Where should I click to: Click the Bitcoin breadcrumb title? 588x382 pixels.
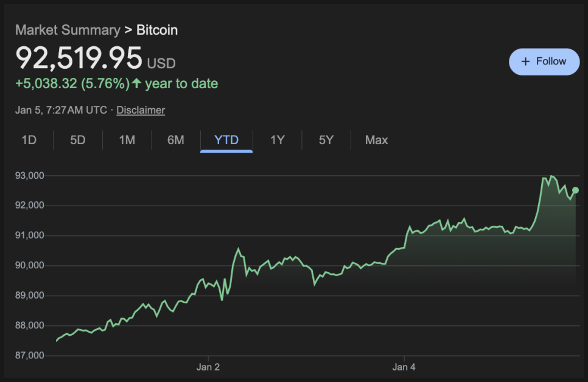coord(157,30)
